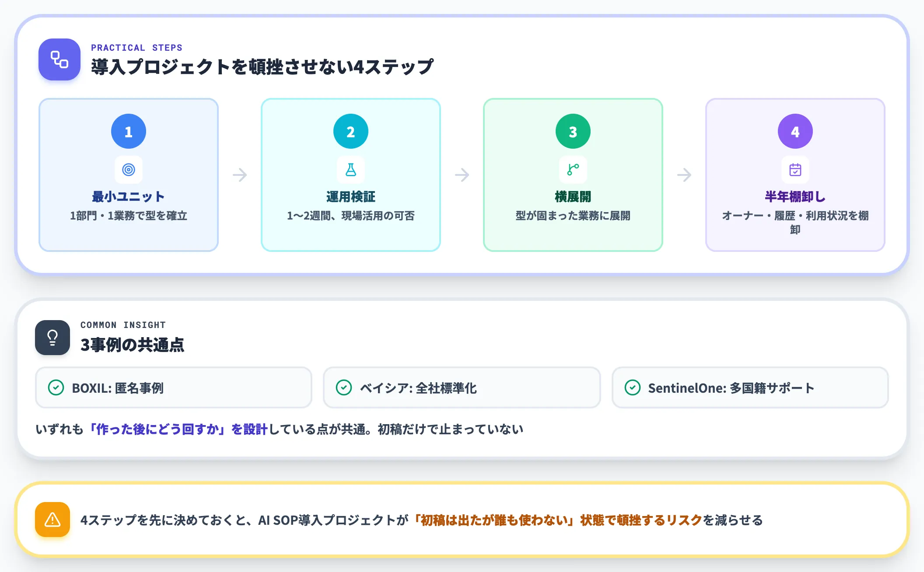Click the check circle next to SentinelOne
Screen dimensions: 924x572
coord(633,388)
